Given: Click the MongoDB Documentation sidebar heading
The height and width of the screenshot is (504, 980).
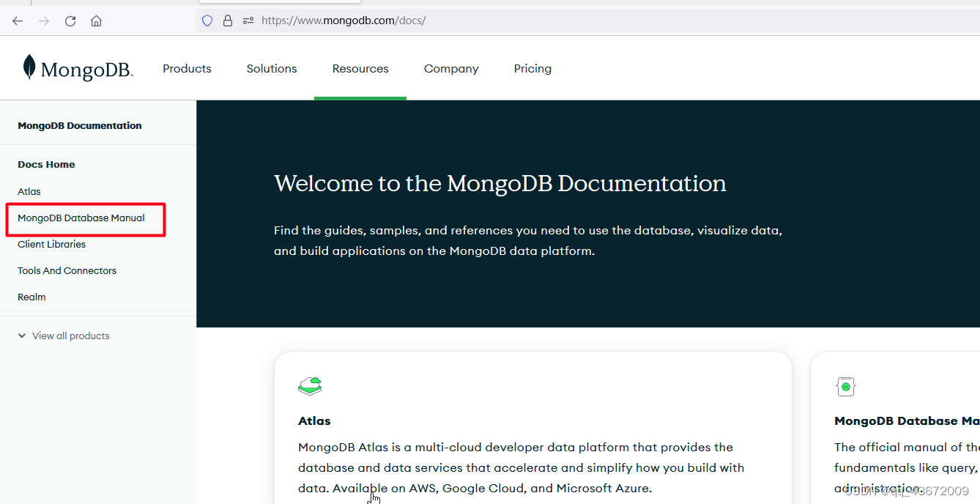Looking at the screenshot, I should click(x=80, y=125).
